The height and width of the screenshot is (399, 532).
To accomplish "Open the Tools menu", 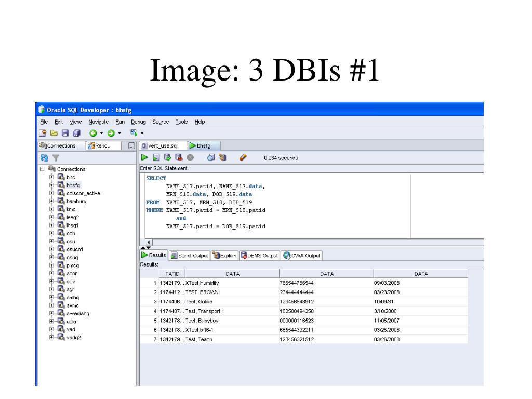I will [x=181, y=122].
